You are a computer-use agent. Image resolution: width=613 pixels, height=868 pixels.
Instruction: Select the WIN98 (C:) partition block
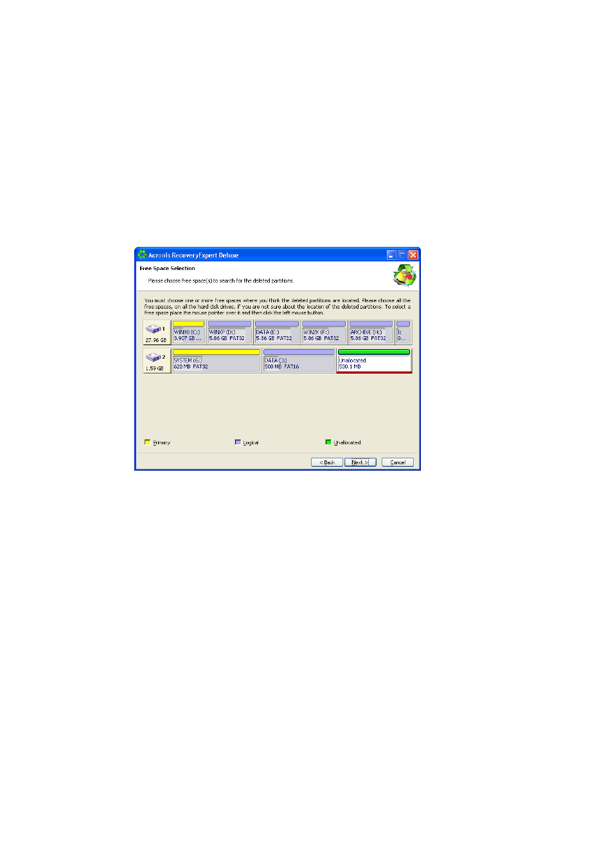tap(188, 332)
